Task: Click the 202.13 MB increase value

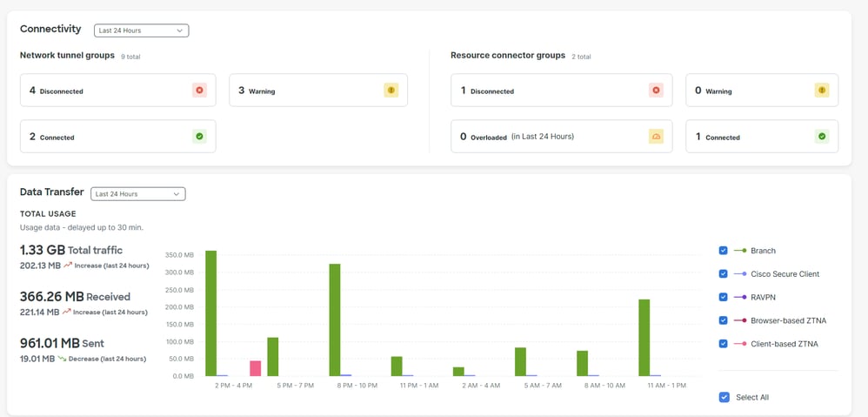Action: (40, 266)
